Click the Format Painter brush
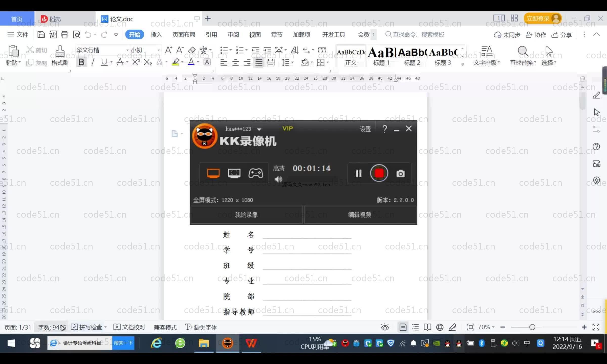Image resolution: width=607 pixels, height=364 pixels. click(60, 52)
